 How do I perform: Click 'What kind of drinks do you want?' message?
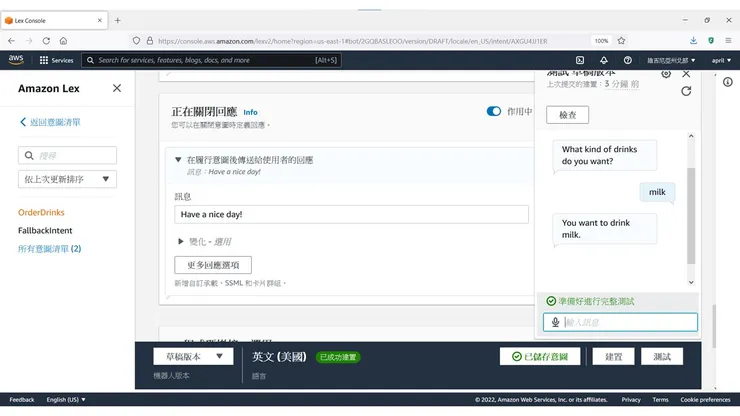click(x=605, y=155)
